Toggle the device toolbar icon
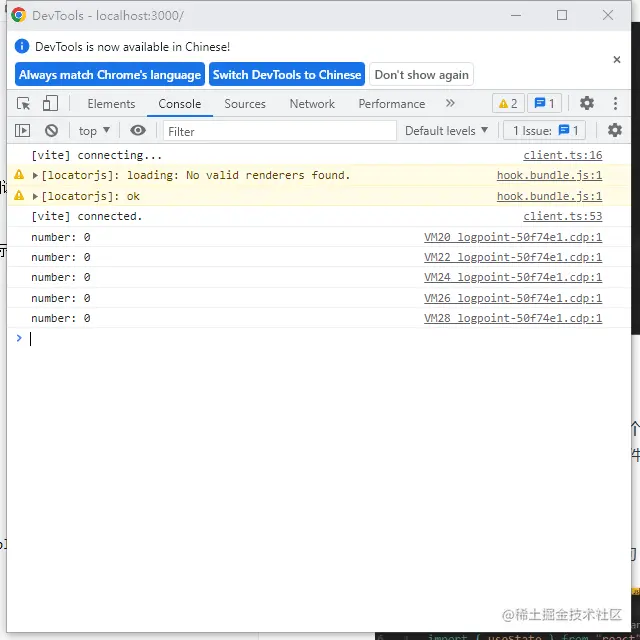 [x=50, y=103]
